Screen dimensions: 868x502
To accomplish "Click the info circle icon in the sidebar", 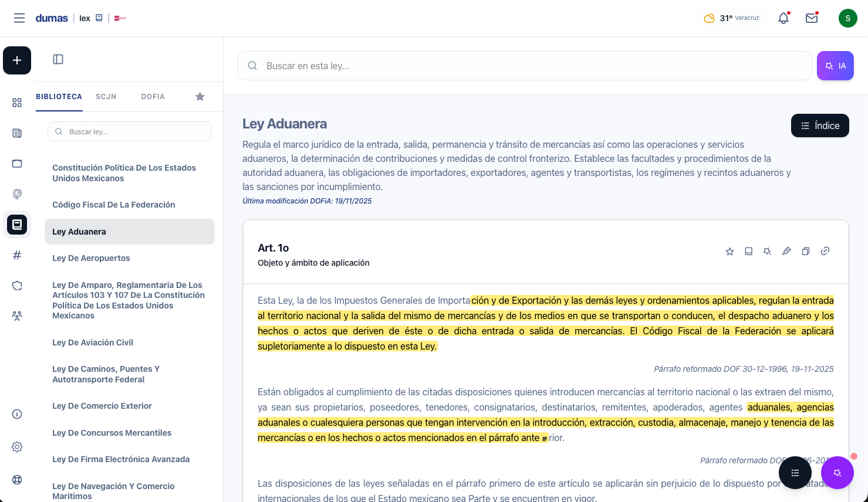I will pos(17,414).
